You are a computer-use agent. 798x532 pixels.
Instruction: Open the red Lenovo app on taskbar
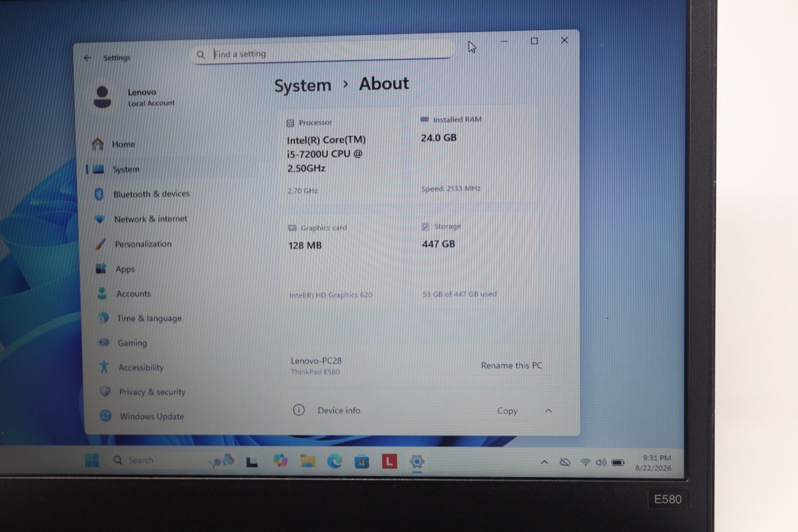click(x=389, y=462)
